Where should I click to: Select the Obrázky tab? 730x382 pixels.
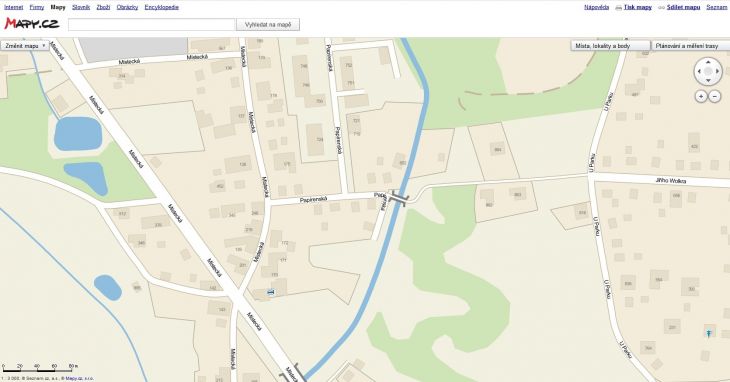coord(127,7)
